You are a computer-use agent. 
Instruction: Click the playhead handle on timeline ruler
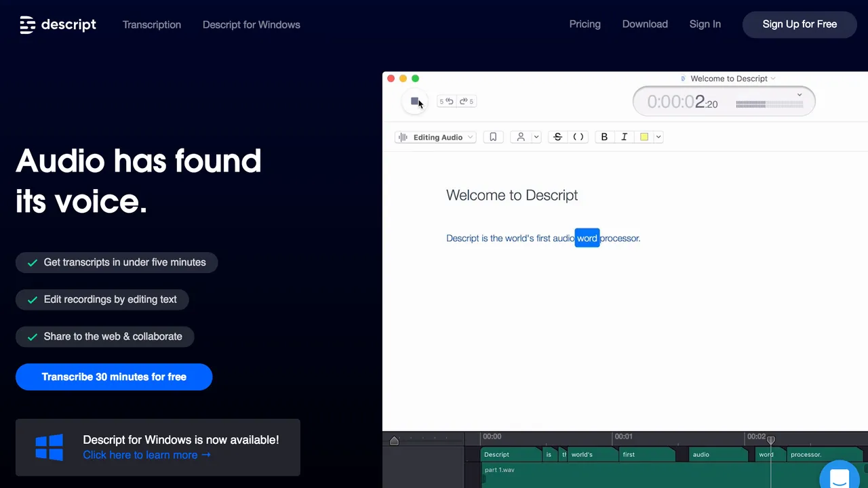coord(770,440)
